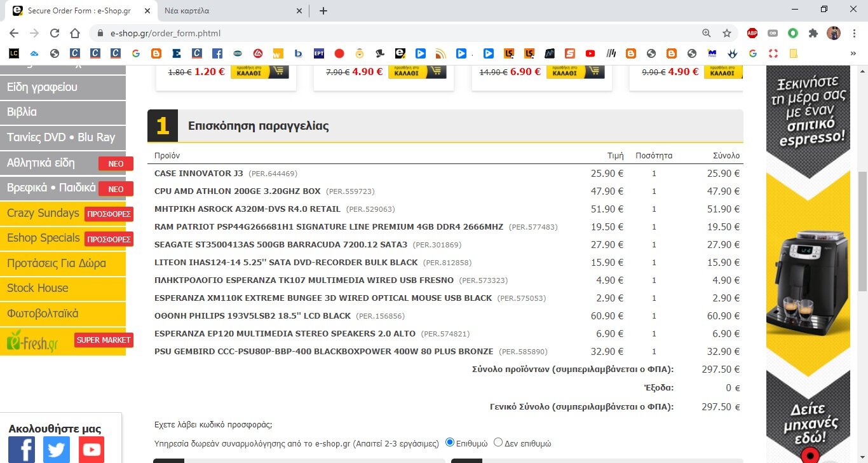
Task: Switch to the Νέα καρτέλα tab
Action: 232,11
